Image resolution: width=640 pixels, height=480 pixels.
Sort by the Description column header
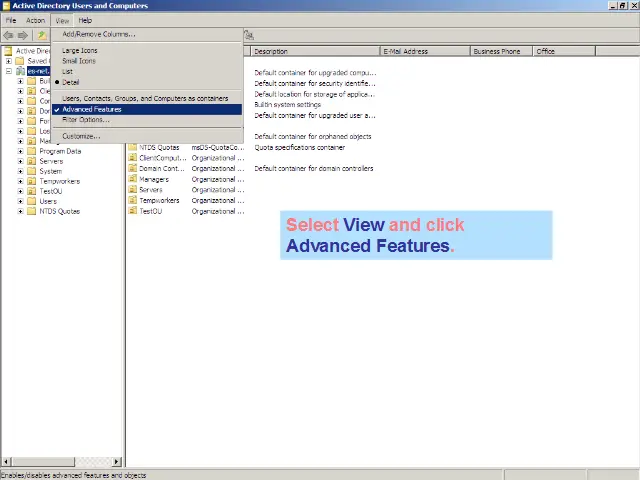pos(314,51)
